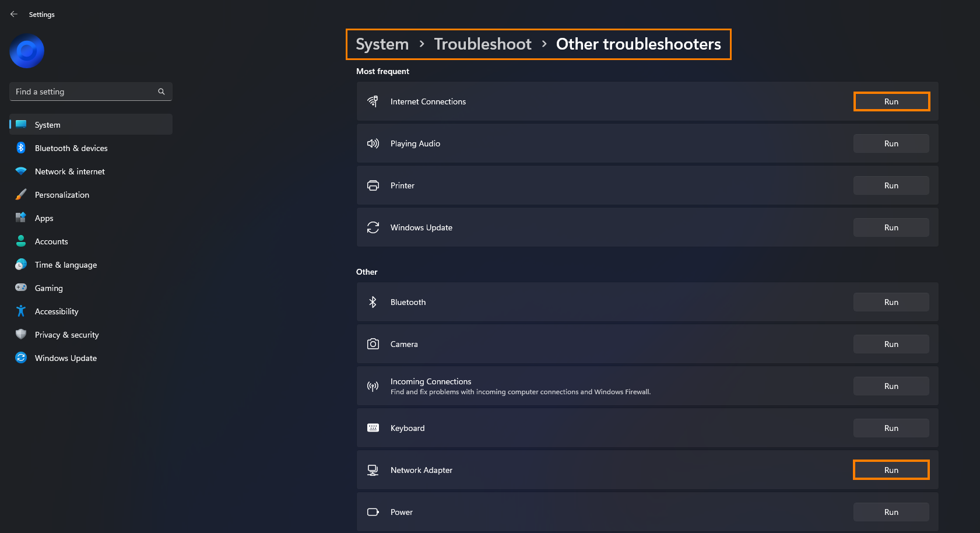Image resolution: width=980 pixels, height=533 pixels.
Task: Click the Windows Update sidebar icon
Action: (x=21, y=357)
